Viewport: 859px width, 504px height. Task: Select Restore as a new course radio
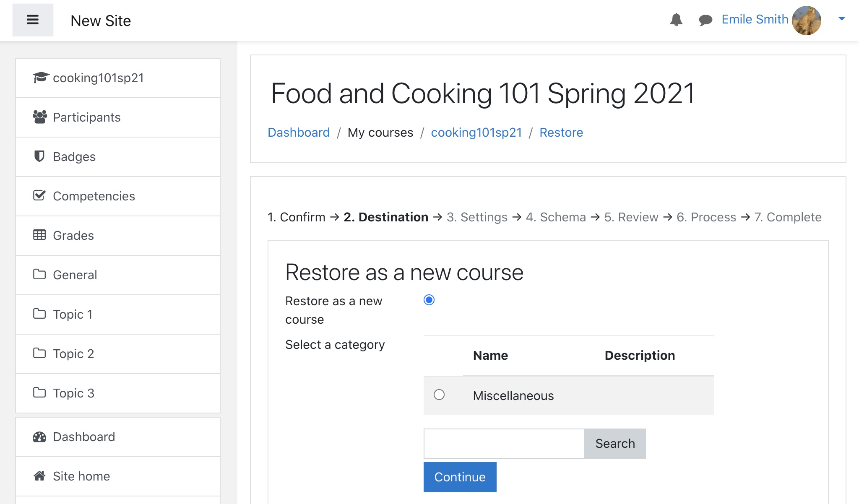click(x=429, y=300)
